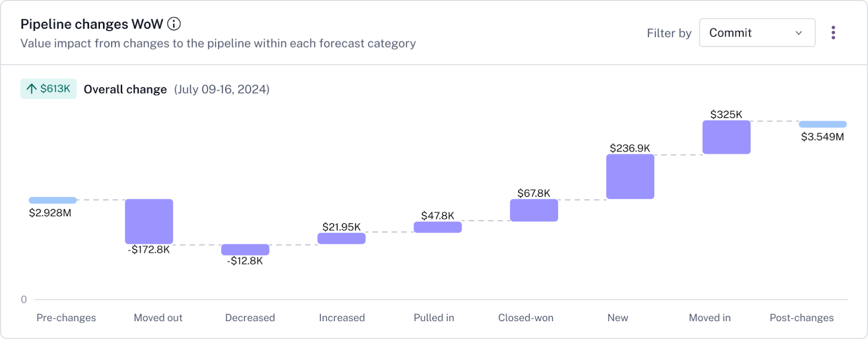The image size is (868, 339).
Task: Select the Pulled in bar worth $47.8K
Action: (x=437, y=227)
